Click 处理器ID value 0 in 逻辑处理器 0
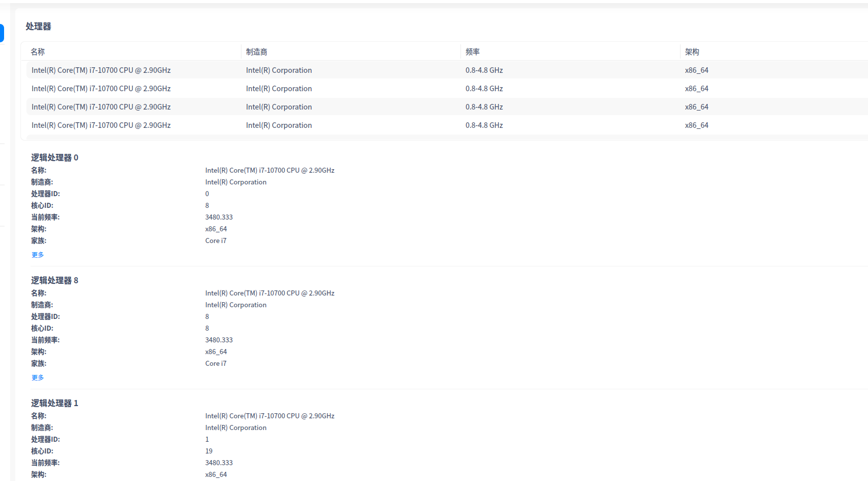The height and width of the screenshot is (481, 868). [x=207, y=194]
